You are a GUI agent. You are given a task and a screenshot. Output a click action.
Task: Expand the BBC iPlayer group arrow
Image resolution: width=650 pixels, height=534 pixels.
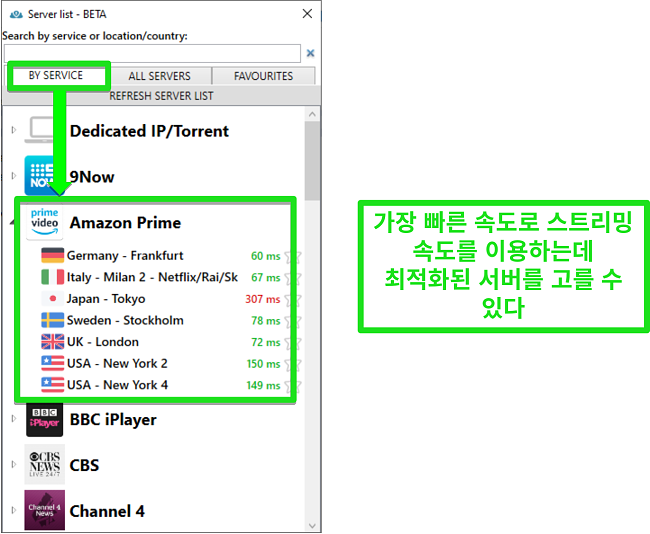click(14, 418)
